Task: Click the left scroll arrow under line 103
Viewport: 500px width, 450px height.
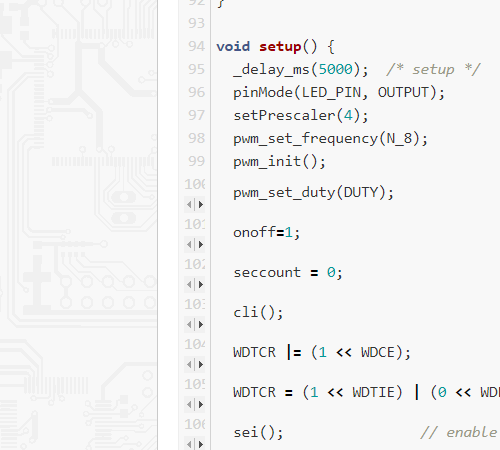Action: click(189, 324)
